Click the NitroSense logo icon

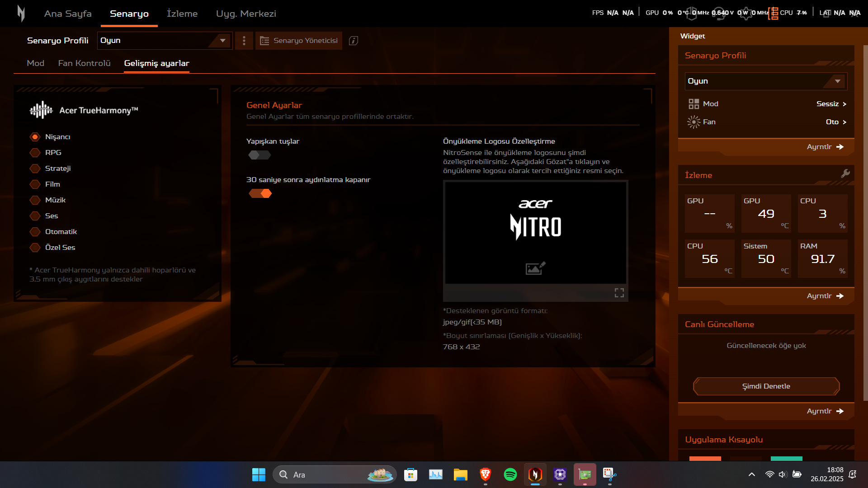pyautogui.click(x=21, y=14)
